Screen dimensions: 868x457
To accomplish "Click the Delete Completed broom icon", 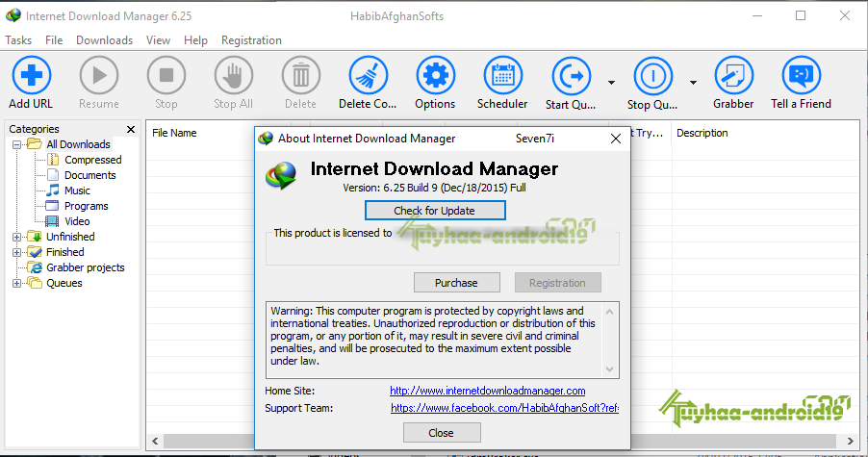I will [369, 75].
